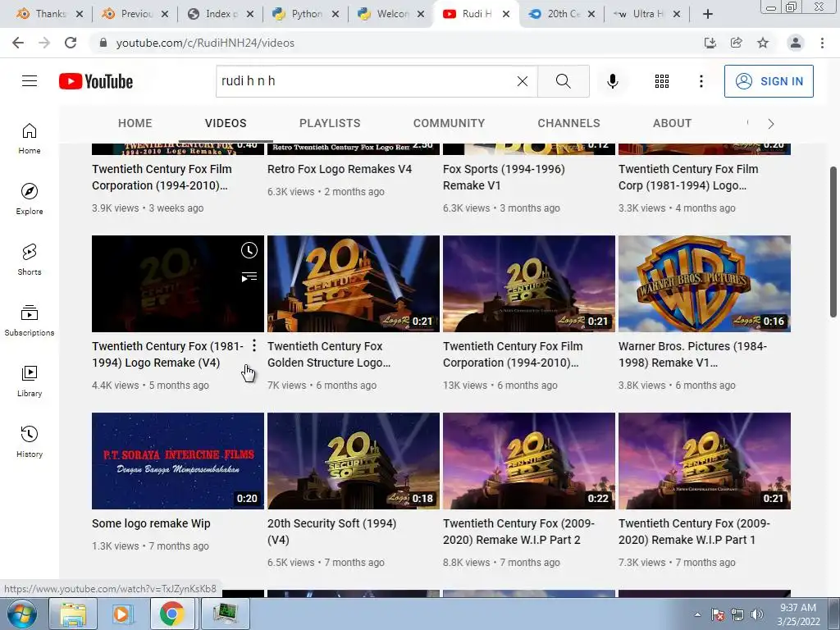Show hidden tray icons arrow
This screenshot has height=630, width=840.
pyautogui.click(x=697, y=614)
